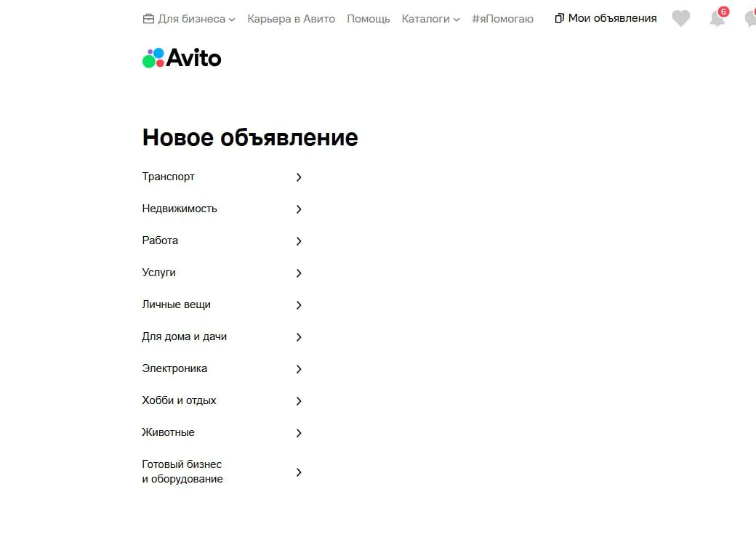756x553 pixels.
Task: Open the Помощь link
Action: [x=369, y=19]
